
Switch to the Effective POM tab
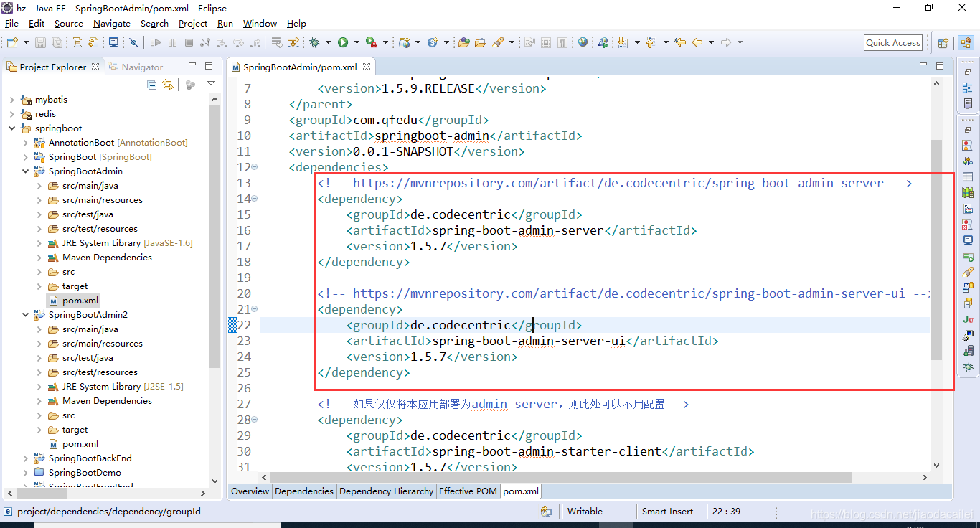pyautogui.click(x=468, y=491)
